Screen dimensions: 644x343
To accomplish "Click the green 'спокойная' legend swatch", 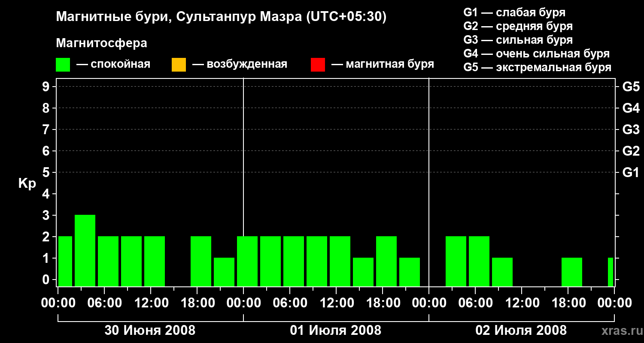I will [x=63, y=65].
